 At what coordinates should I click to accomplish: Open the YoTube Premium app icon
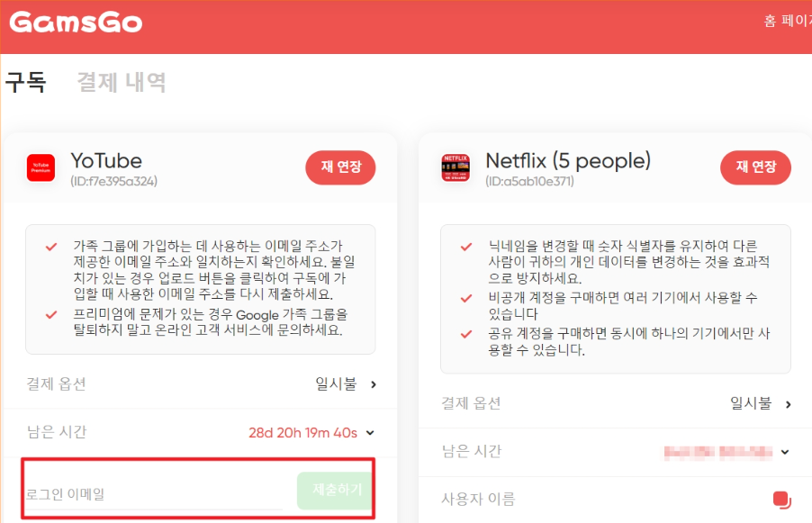(41, 167)
